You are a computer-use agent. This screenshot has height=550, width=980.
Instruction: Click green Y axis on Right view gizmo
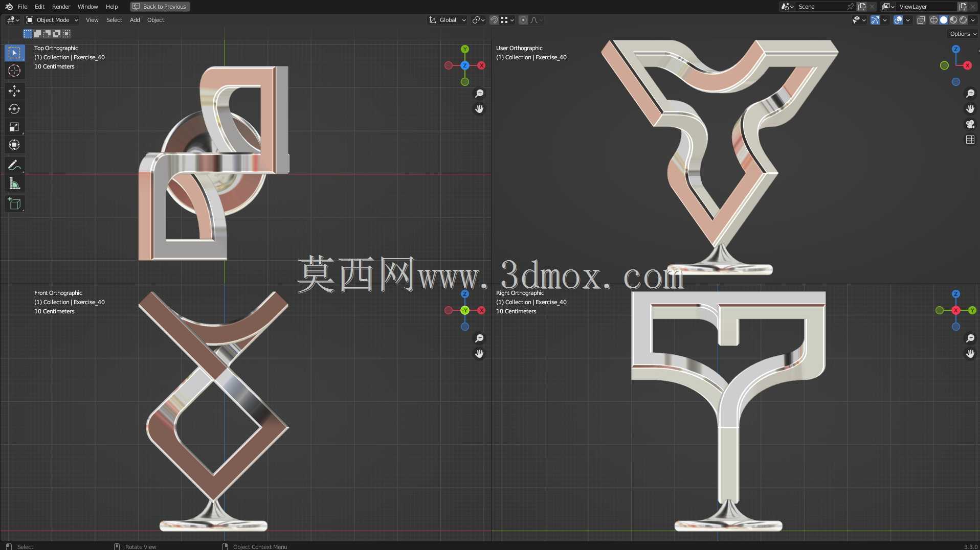pos(972,310)
